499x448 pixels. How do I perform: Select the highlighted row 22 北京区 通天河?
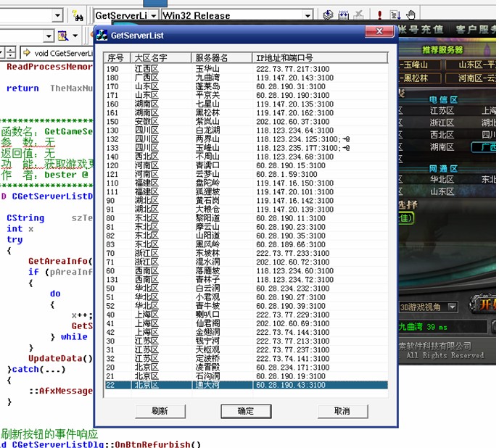click(x=246, y=385)
